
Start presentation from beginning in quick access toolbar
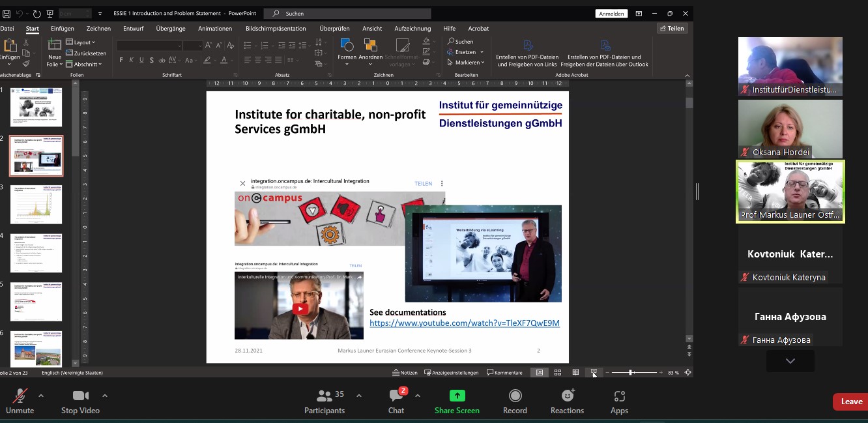(50, 13)
